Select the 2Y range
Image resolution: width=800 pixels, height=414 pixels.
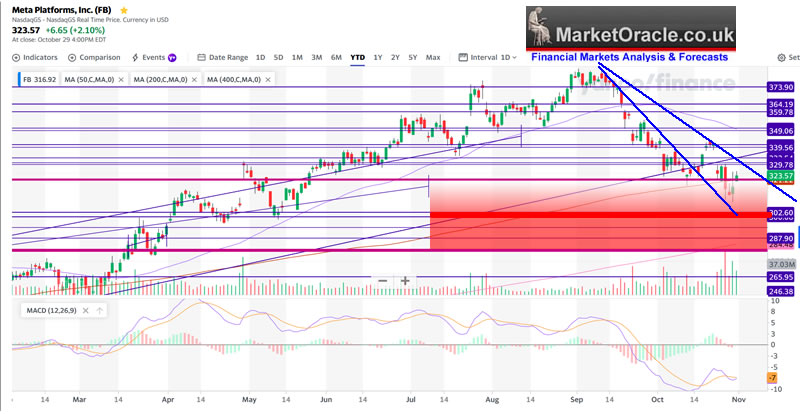pos(395,58)
